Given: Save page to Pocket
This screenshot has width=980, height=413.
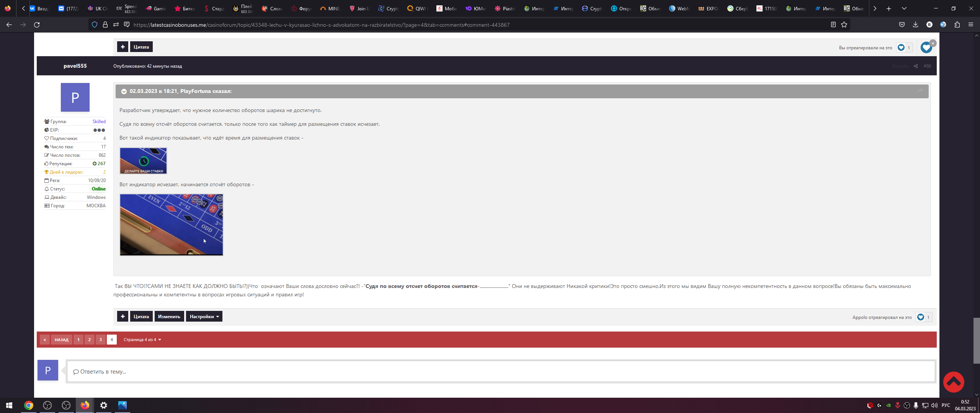Looking at the screenshot, I should [902, 25].
